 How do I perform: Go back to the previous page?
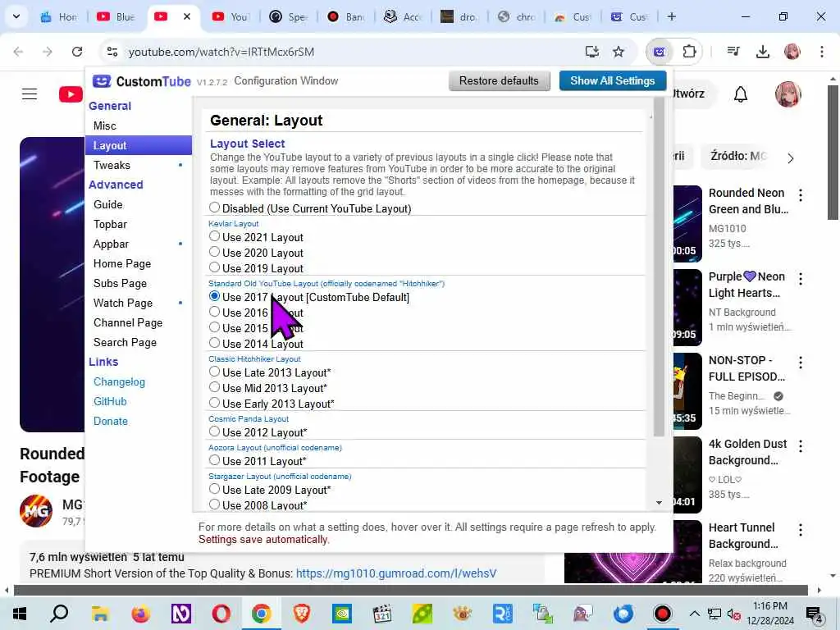[18, 52]
